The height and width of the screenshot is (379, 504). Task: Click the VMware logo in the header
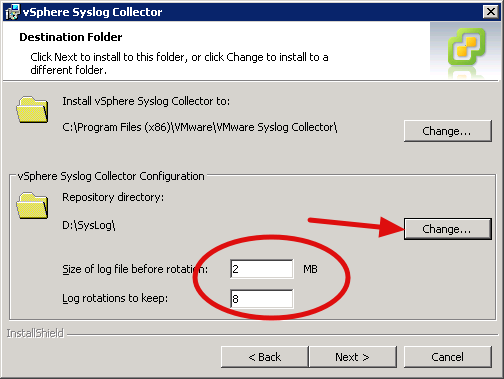coord(466,46)
